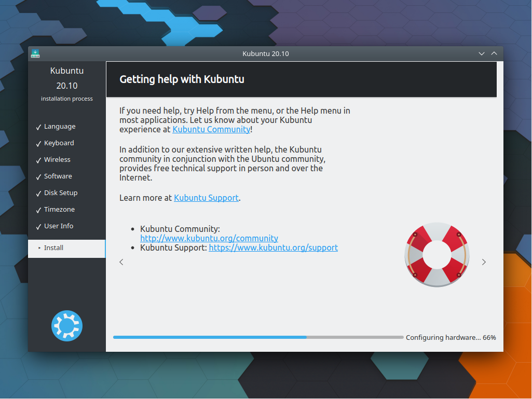Select the Wireless step in the sidebar
Viewport: 532px width, 399px height.
tap(57, 159)
